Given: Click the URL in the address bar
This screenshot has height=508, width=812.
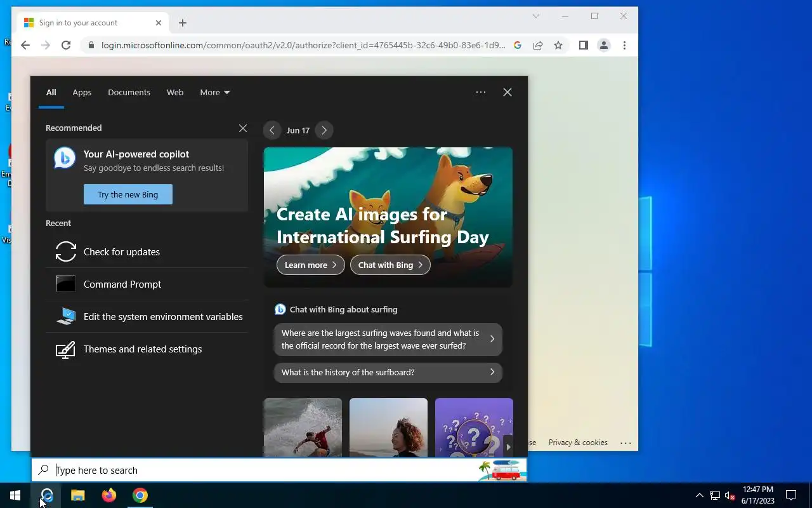Looking at the screenshot, I should pyautogui.click(x=303, y=45).
